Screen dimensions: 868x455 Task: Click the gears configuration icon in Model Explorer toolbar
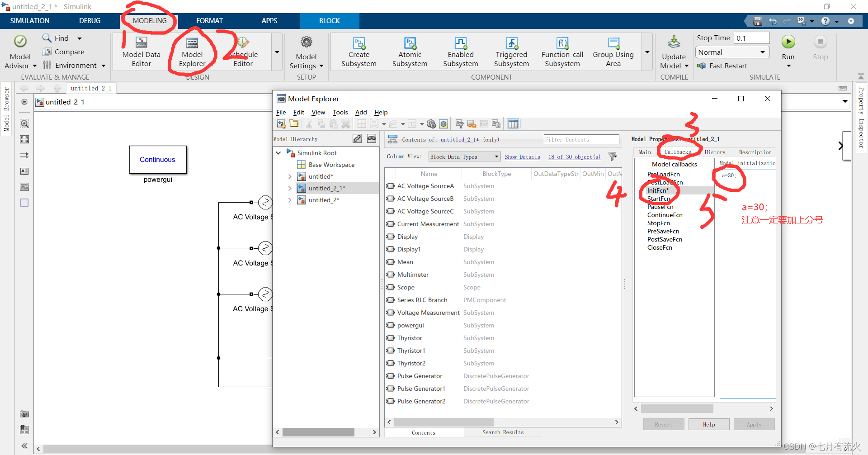click(x=431, y=124)
